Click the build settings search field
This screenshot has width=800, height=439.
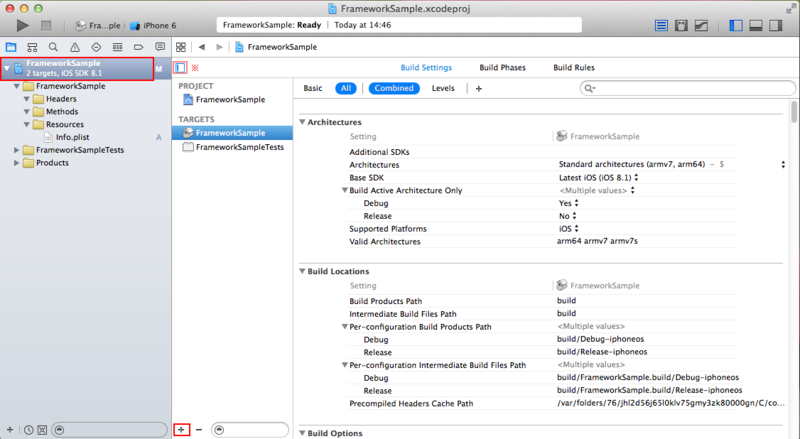688,88
